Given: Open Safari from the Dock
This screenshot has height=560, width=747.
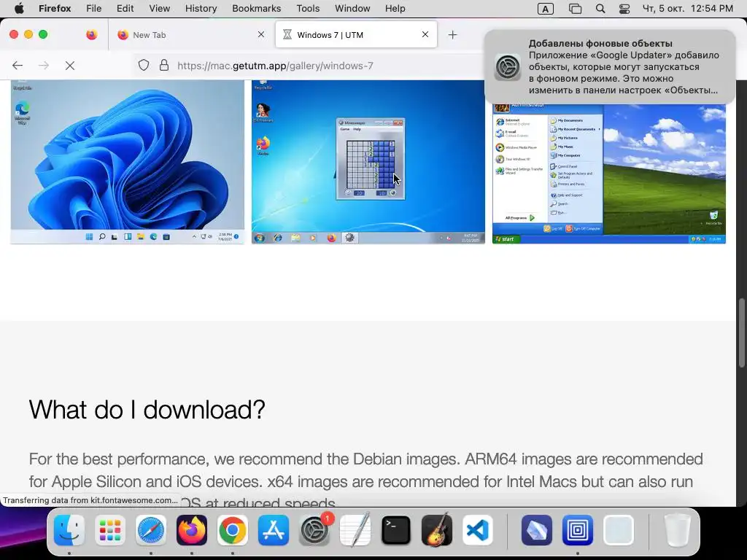Looking at the screenshot, I should coord(151,530).
